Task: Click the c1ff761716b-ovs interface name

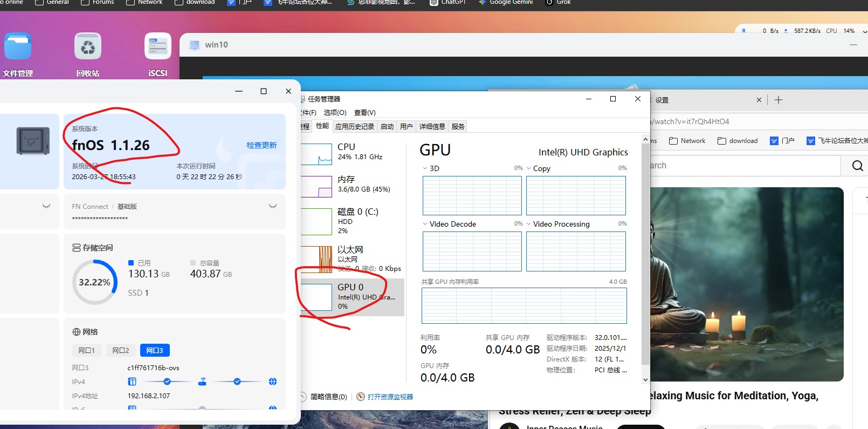Action: [x=154, y=367]
